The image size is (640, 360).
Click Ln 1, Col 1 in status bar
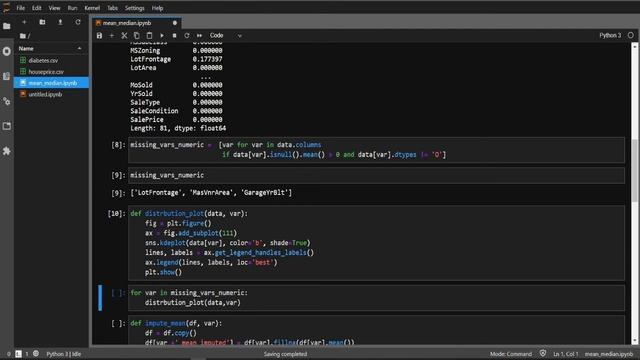pyautogui.click(x=565, y=354)
